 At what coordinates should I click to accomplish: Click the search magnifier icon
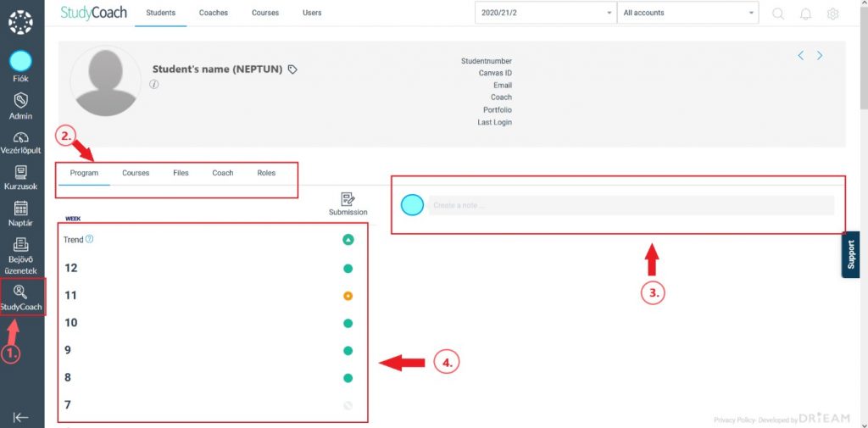[778, 14]
